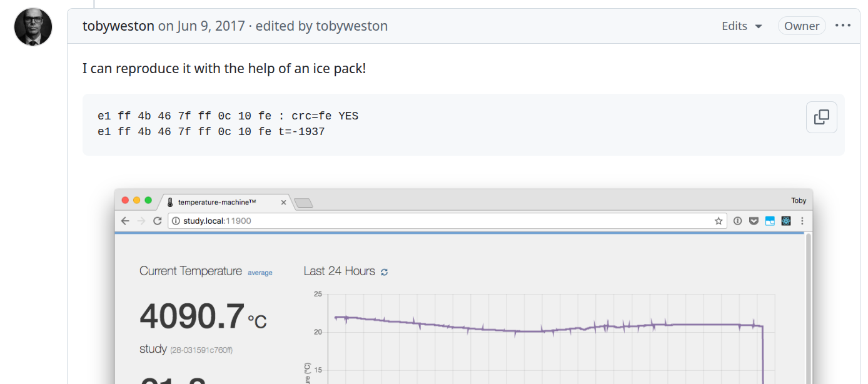This screenshot has height=384, width=868.
Task: Expand the Edits dropdown
Action: click(x=742, y=26)
